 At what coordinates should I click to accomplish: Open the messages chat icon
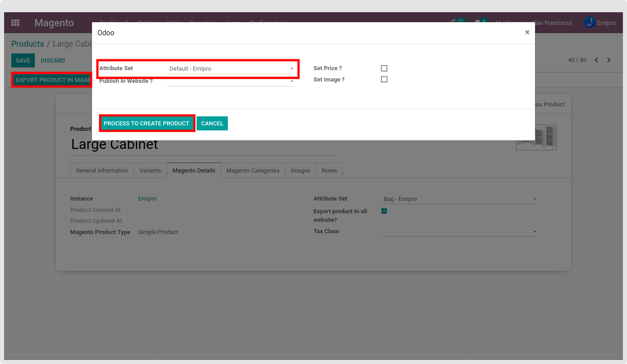point(478,22)
